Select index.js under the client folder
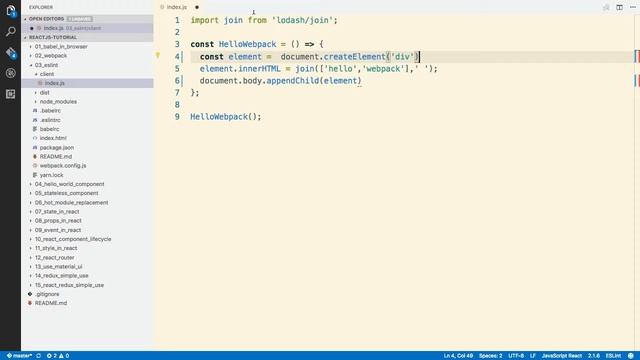 pos(87,83)
